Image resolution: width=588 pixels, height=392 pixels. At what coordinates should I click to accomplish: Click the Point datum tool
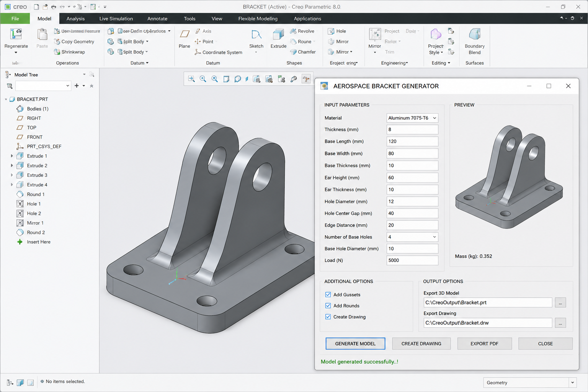coord(204,42)
